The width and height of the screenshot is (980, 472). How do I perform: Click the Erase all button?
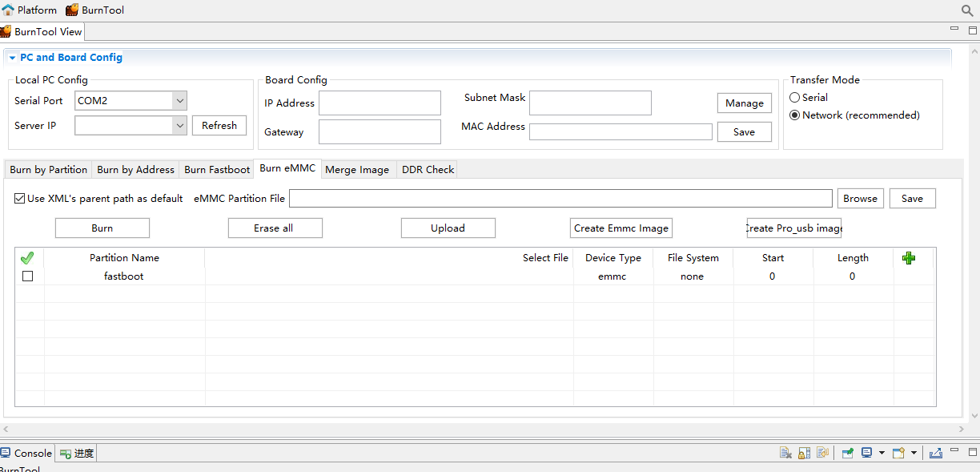(275, 228)
